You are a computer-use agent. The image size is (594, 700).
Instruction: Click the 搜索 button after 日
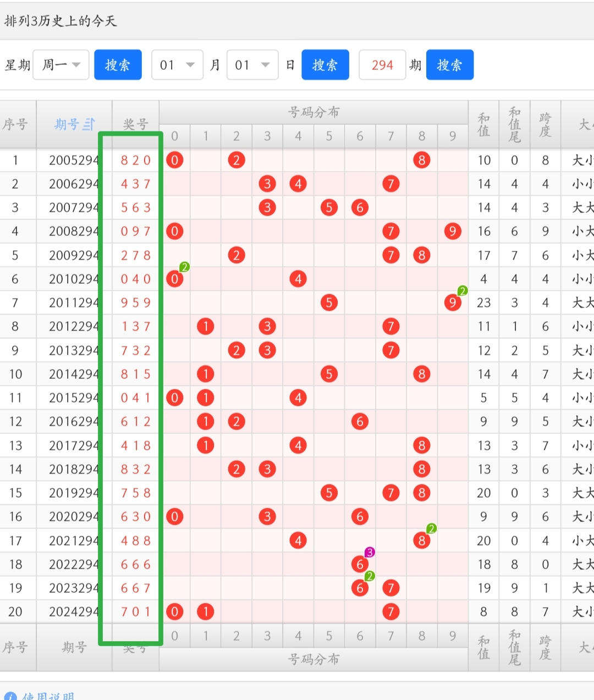click(325, 65)
